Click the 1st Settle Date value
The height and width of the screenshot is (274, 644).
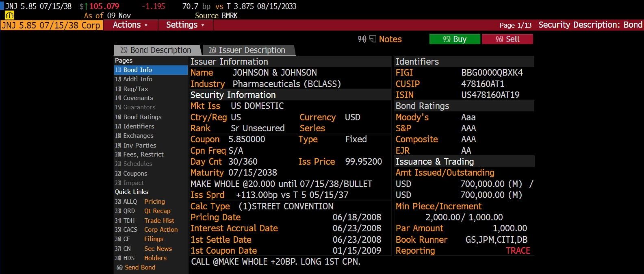click(x=357, y=239)
